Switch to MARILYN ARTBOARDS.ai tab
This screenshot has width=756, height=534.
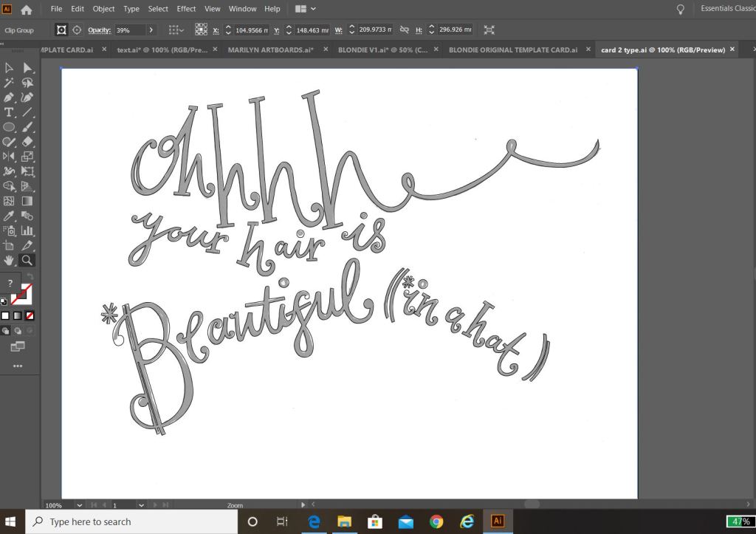click(270, 49)
